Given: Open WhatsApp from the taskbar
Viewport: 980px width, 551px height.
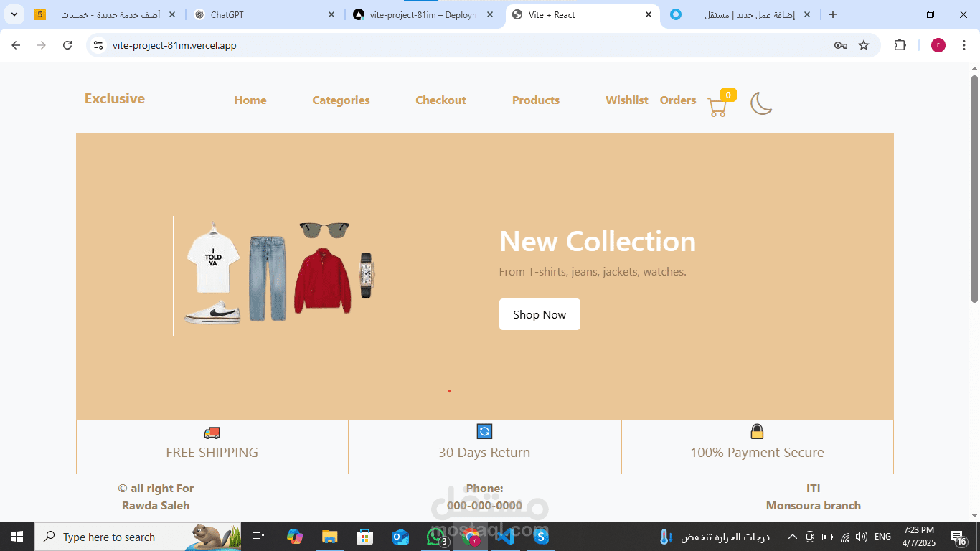Looking at the screenshot, I should point(435,537).
